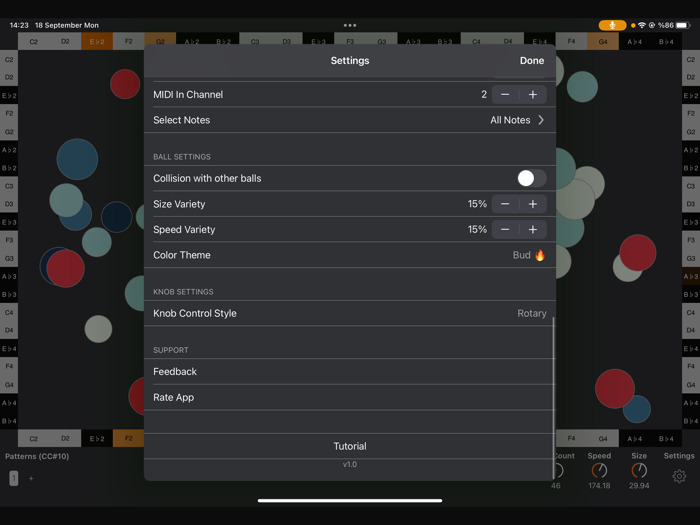This screenshot has height=525, width=700.
Task: Tap the F4 key on top row
Action: (x=571, y=42)
